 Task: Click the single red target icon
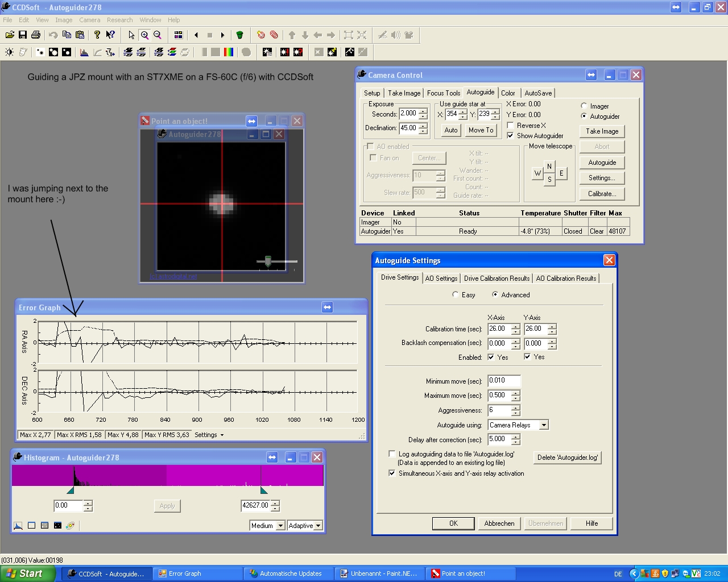click(261, 35)
